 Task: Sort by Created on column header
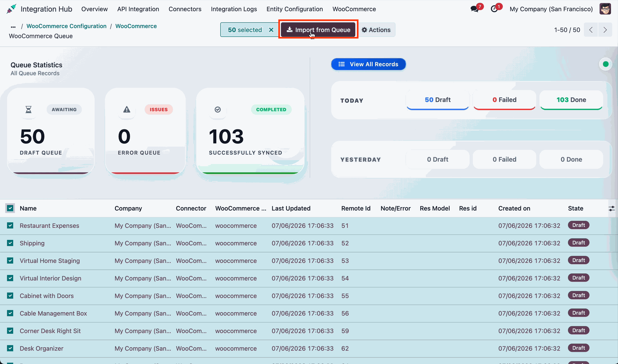[x=514, y=208]
